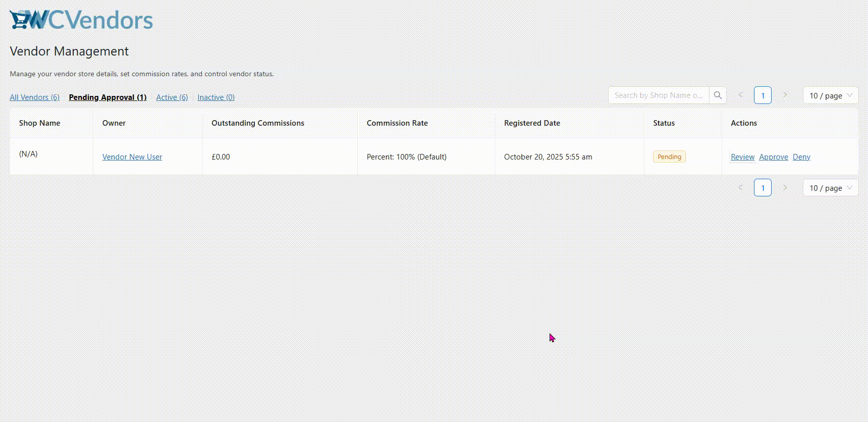This screenshot has height=422, width=868.
Task: Approve the pending vendor
Action: tap(773, 157)
